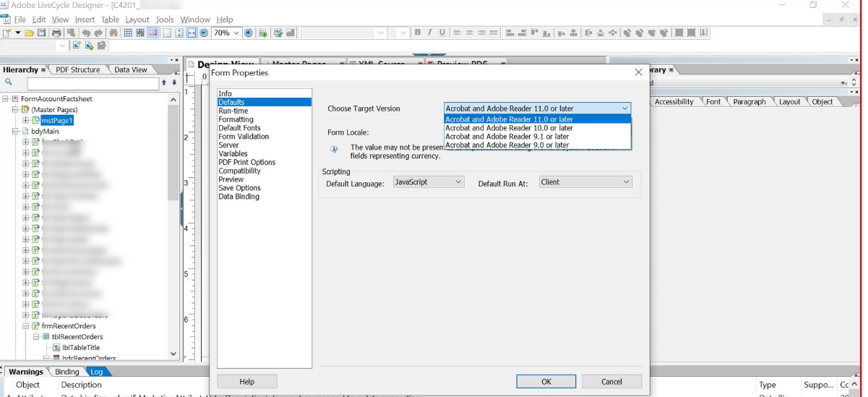
Task: Click the up arrow beside Hierarchy search
Action: [x=164, y=84]
